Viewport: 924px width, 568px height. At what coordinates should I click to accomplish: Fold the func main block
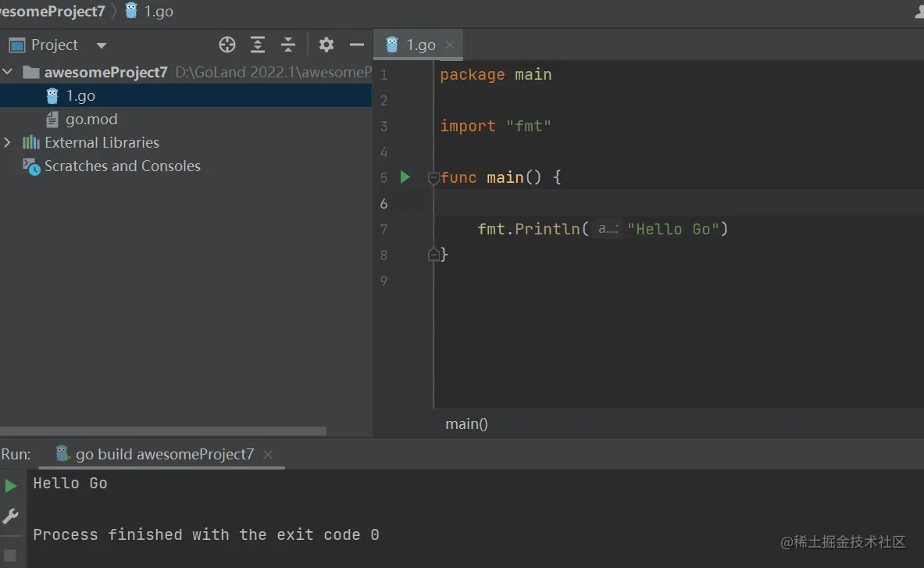pos(433,177)
